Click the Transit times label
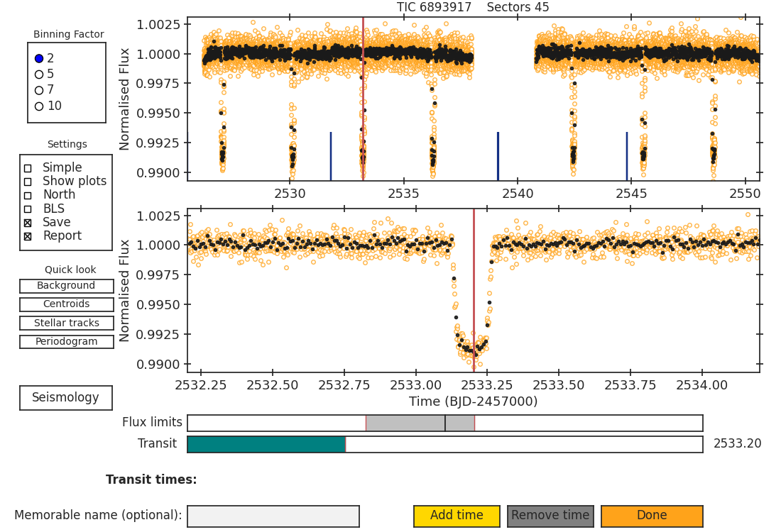This screenshot has height=532, width=781. point(151,480)
